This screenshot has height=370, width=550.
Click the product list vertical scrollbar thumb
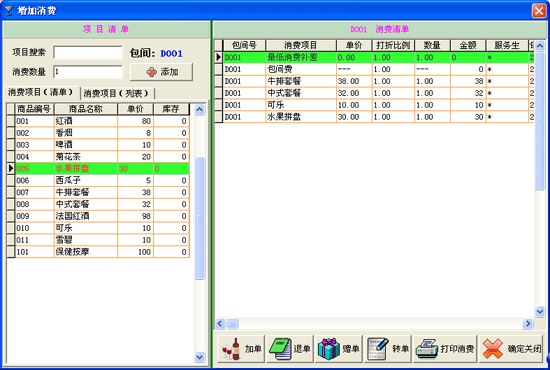coord(199,218)
